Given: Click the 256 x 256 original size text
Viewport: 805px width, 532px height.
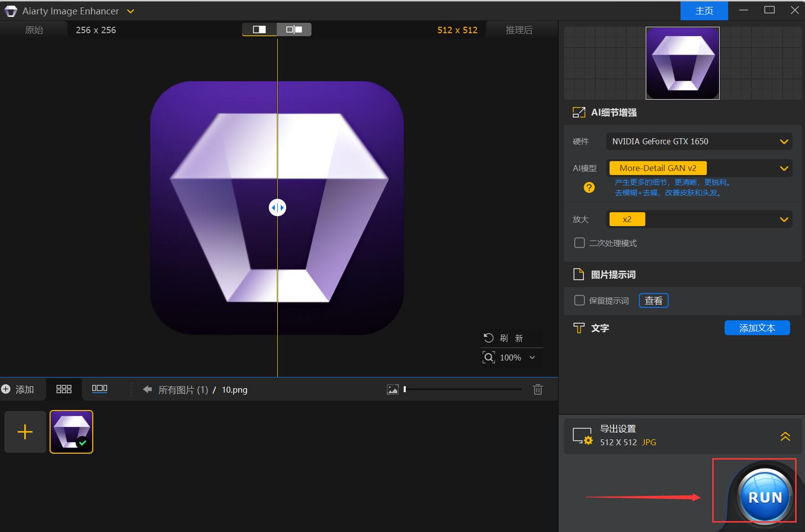Looking at the screenshot, I should (x=96, y=30).
